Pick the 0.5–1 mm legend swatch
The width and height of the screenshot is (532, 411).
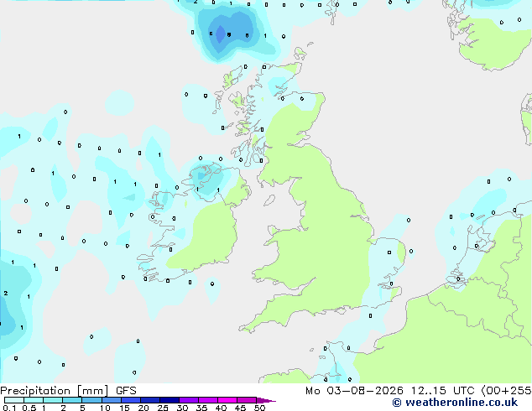[34, 400]
